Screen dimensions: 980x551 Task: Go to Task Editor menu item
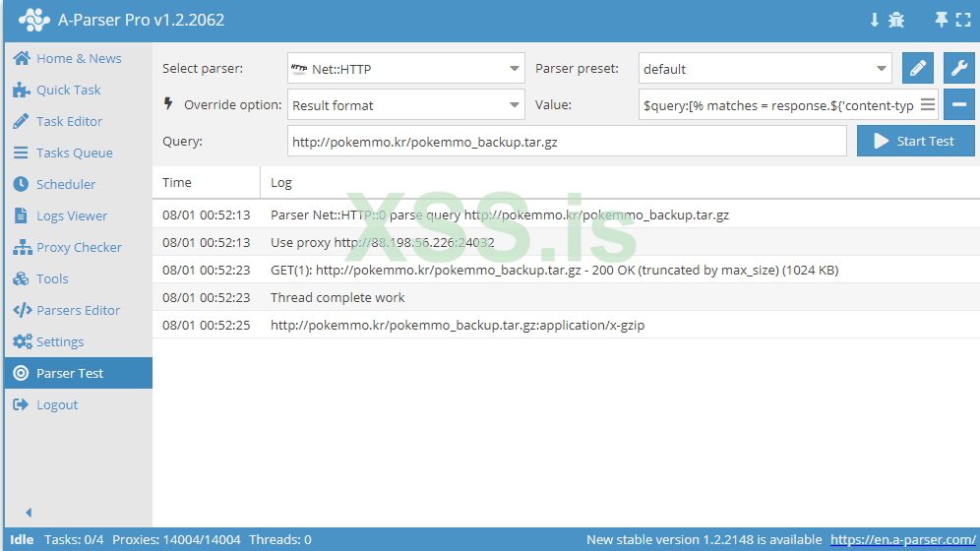78,121
